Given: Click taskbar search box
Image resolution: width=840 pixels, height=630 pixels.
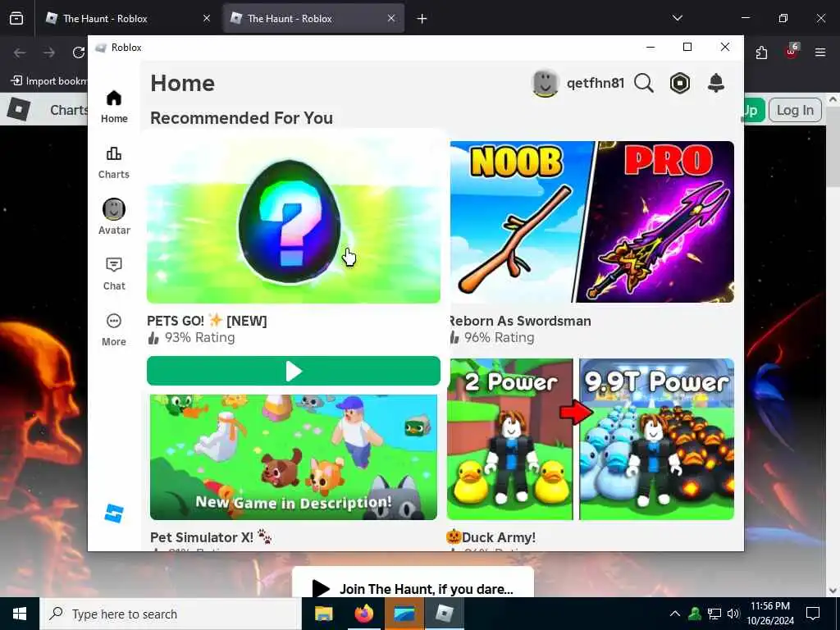Looking at the screenshot, I should pyautogui.click(x=170, y=614).
